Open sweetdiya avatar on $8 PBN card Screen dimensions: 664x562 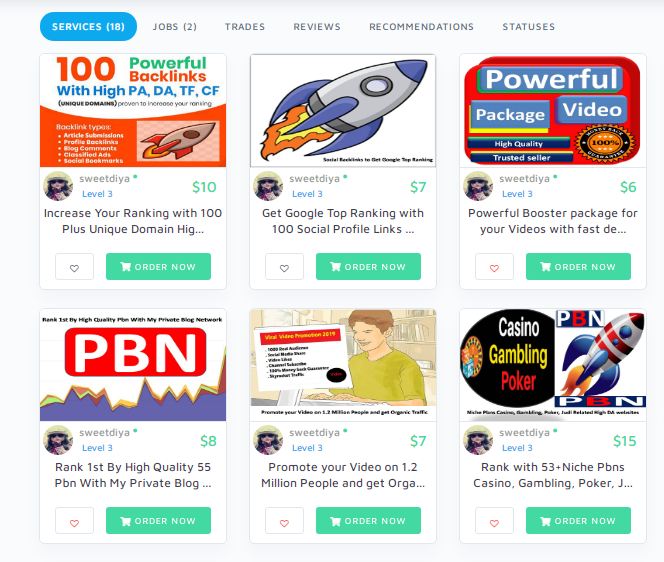[x=58, y=440]
